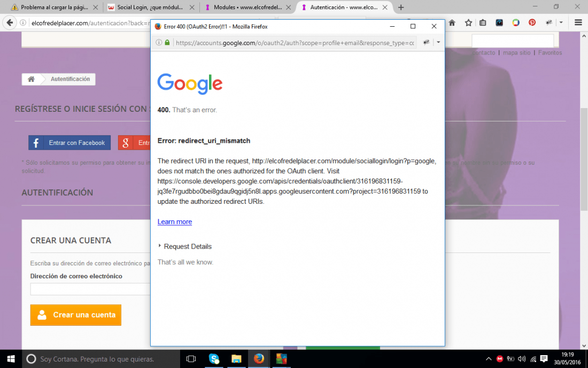Click the Crear una cuenta button
Image resolution: width=588 pixels, height=368 pixels.
pyautogui.click(x=76, y=315)
